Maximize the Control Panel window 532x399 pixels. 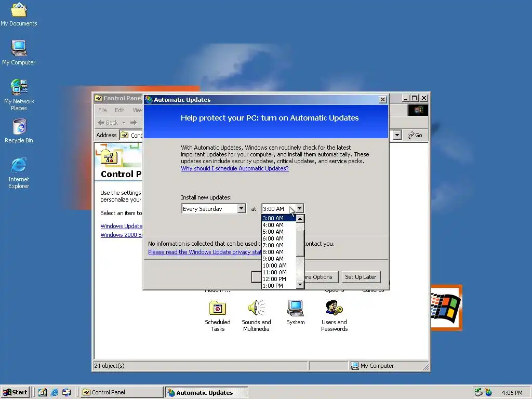pyautogui.click(x=414, y=98)
